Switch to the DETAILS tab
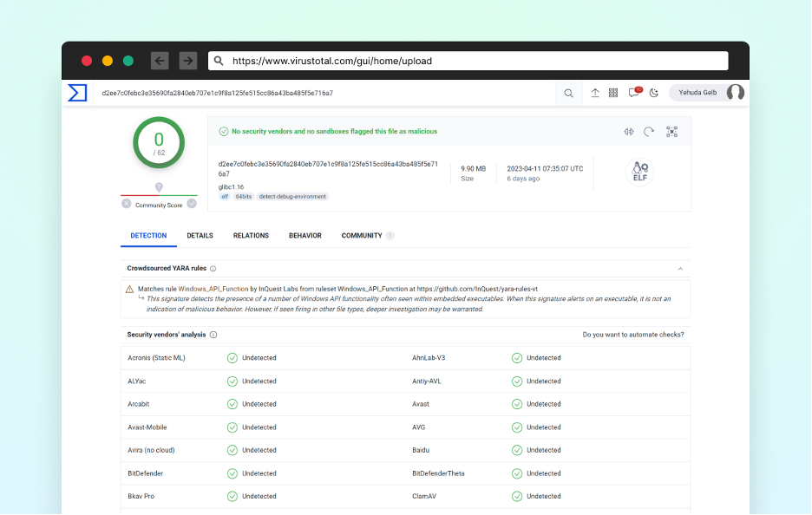Screen dimensions: 812x515 [200, 236]
